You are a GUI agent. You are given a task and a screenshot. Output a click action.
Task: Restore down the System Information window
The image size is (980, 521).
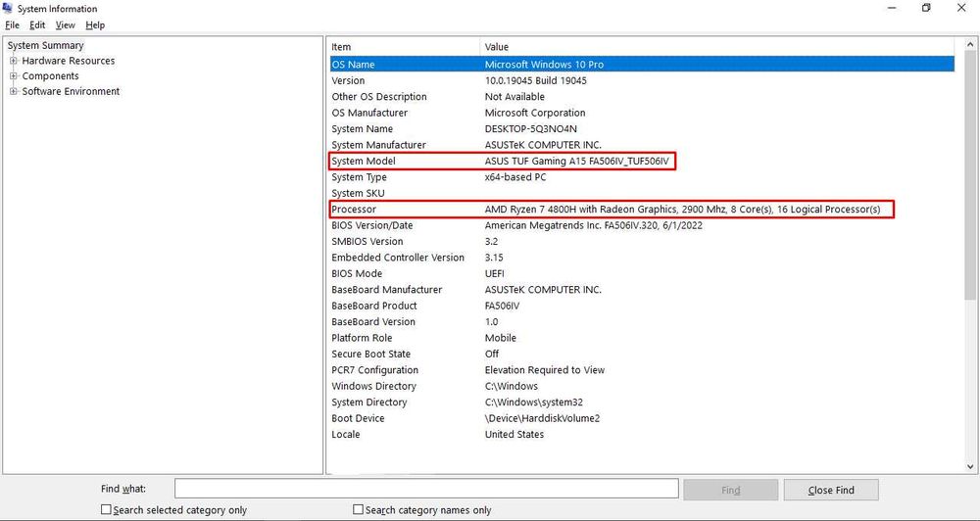tap(926, 8)
